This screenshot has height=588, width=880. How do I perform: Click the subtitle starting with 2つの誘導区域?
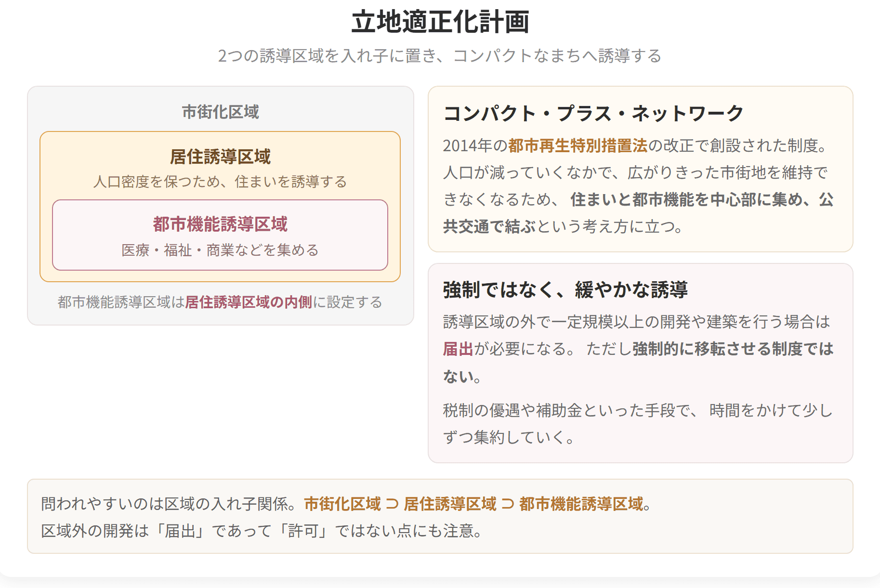(440, 56)
